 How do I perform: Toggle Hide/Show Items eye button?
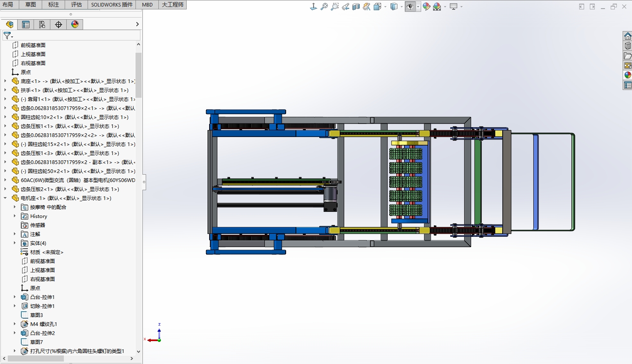[410, 7]
